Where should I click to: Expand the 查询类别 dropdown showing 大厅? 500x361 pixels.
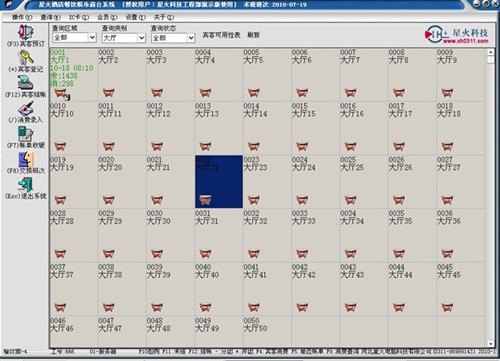coord(142,38)
